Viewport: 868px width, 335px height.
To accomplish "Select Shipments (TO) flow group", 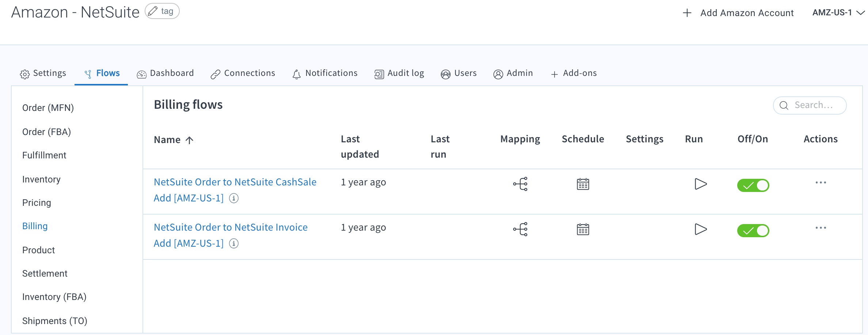I will pos(54,321).
